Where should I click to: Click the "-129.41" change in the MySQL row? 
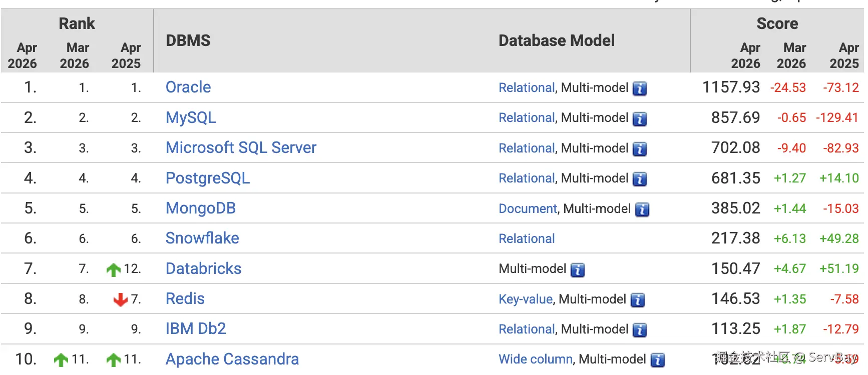(x=837, y=117)
